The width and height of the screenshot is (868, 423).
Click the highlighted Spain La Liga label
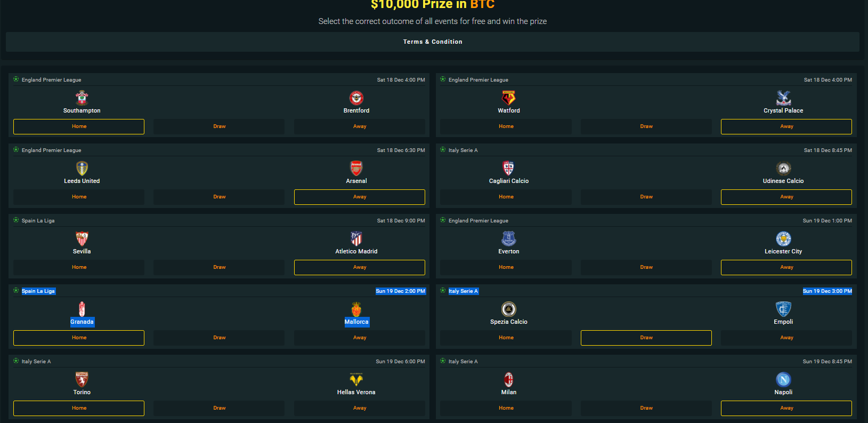click(x=38, y=291)
